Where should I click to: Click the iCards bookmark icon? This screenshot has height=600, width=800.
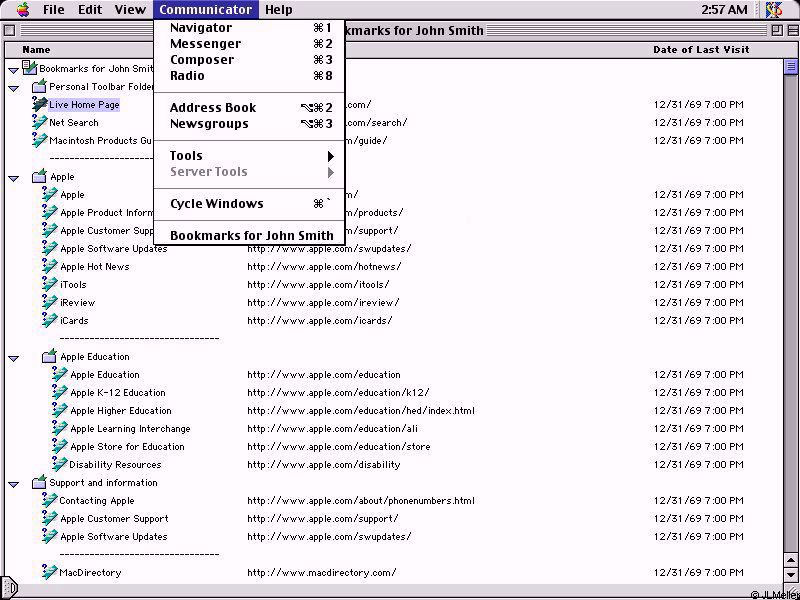click(50, 320)
